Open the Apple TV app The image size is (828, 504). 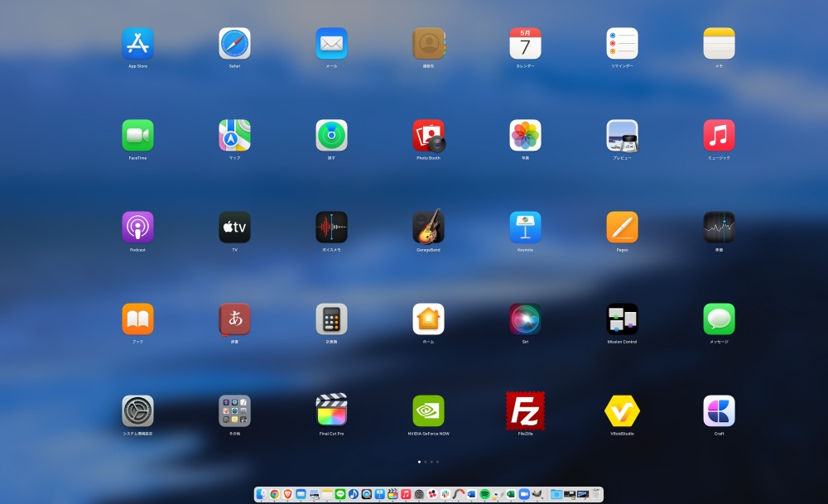coord(234,227)
